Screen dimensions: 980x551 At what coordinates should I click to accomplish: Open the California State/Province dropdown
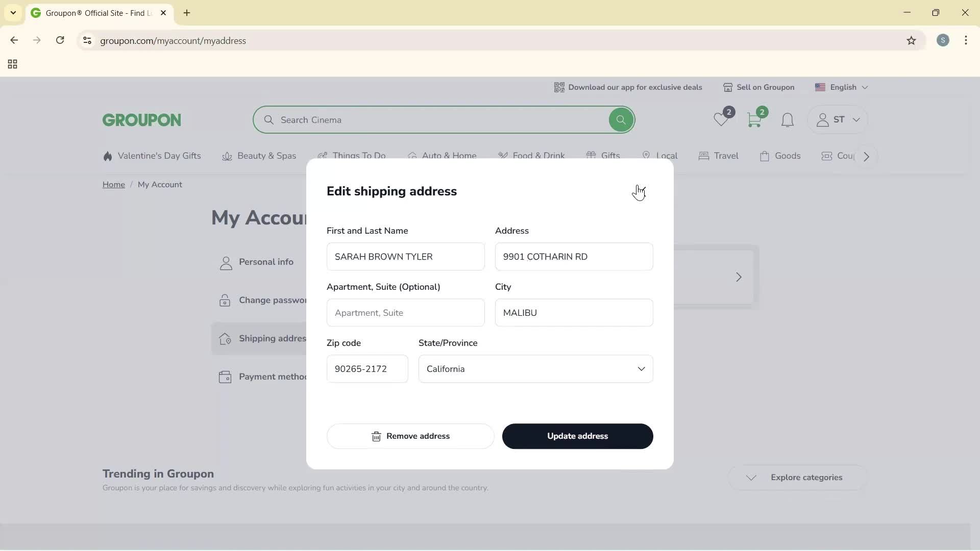(x=642, y=369)
